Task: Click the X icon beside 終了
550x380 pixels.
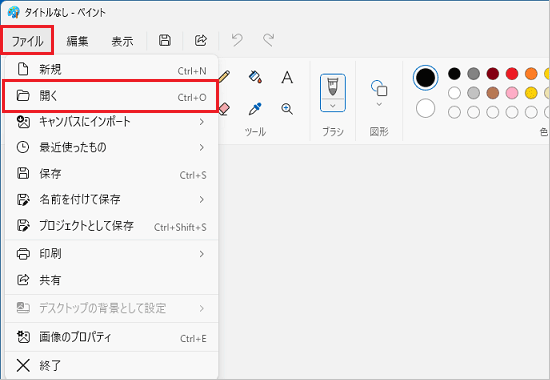Action: pos(23,365)
